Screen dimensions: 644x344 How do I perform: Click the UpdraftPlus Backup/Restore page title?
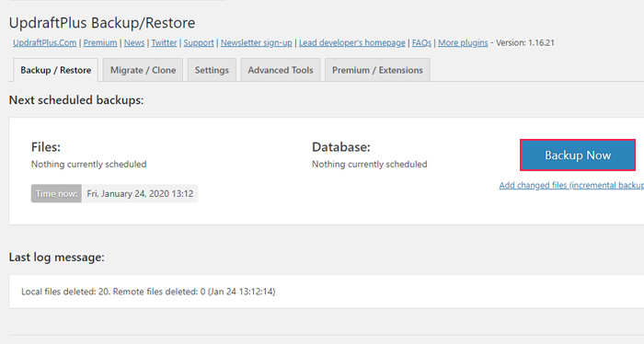pos(102,23)
